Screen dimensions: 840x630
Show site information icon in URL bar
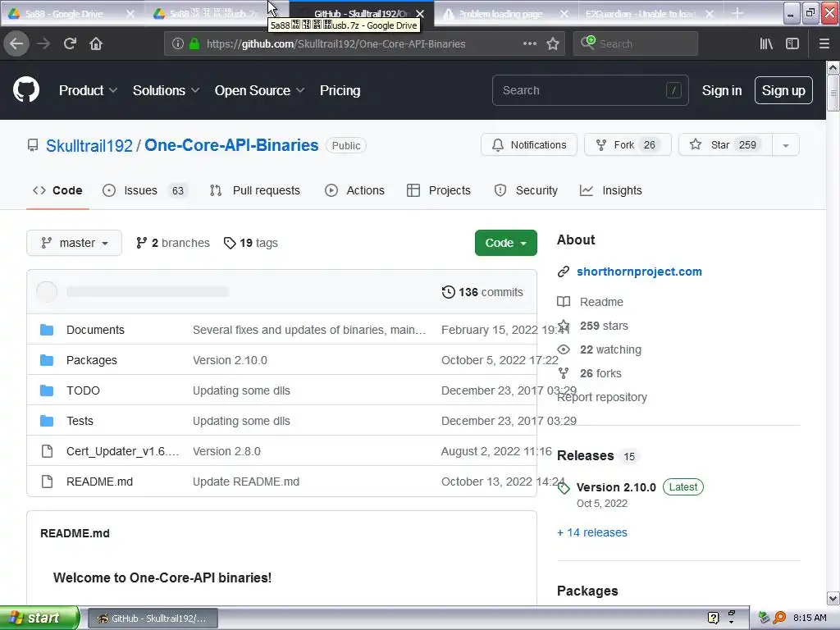tap(178, 44)
